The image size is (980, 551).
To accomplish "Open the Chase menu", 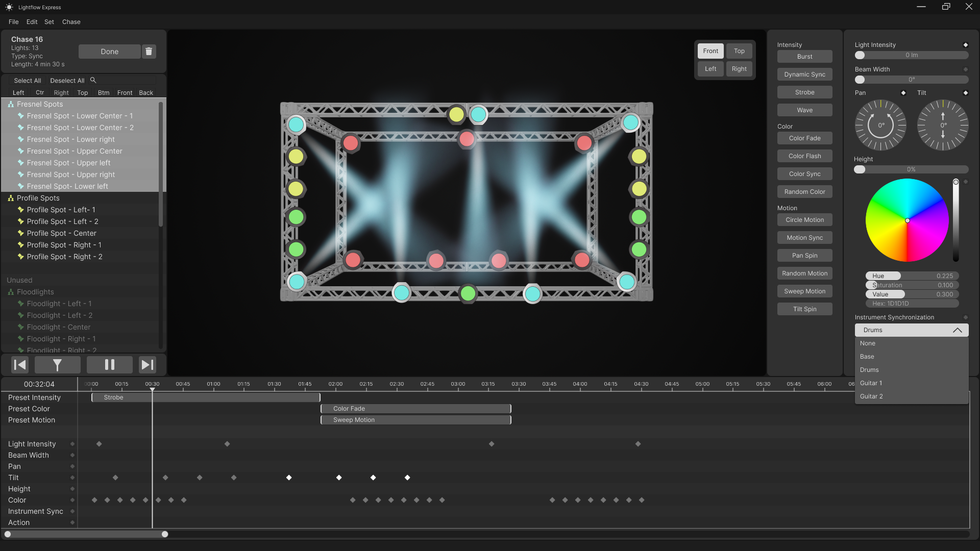I will 71,22.
